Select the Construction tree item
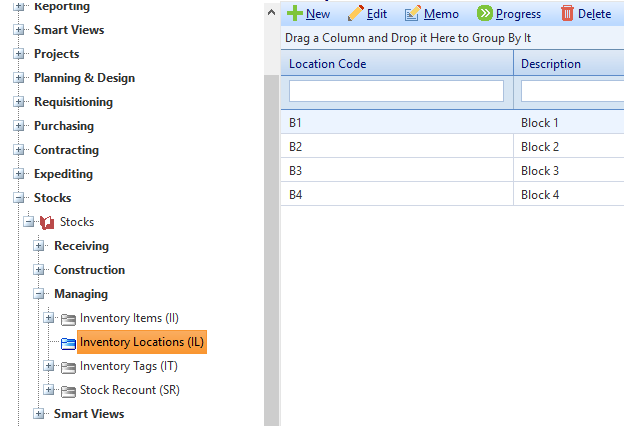This screenshot has height=426, width=624. (89, 270)
